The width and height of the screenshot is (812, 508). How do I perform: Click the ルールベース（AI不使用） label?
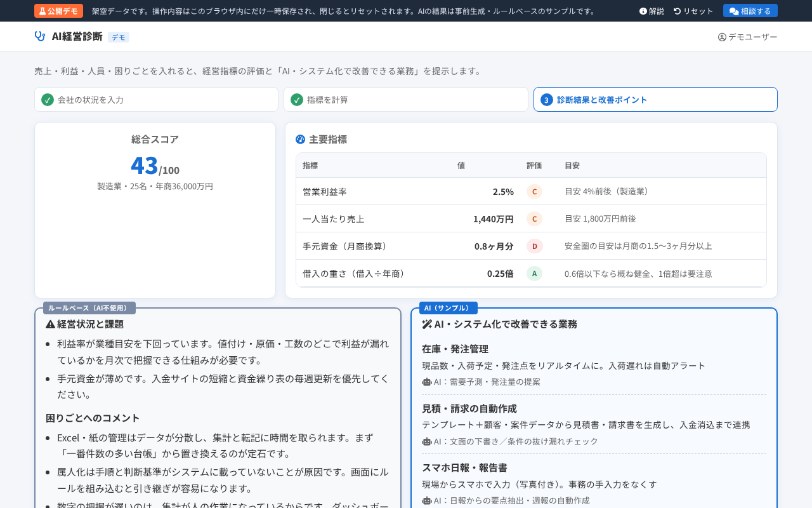point(89,308)
